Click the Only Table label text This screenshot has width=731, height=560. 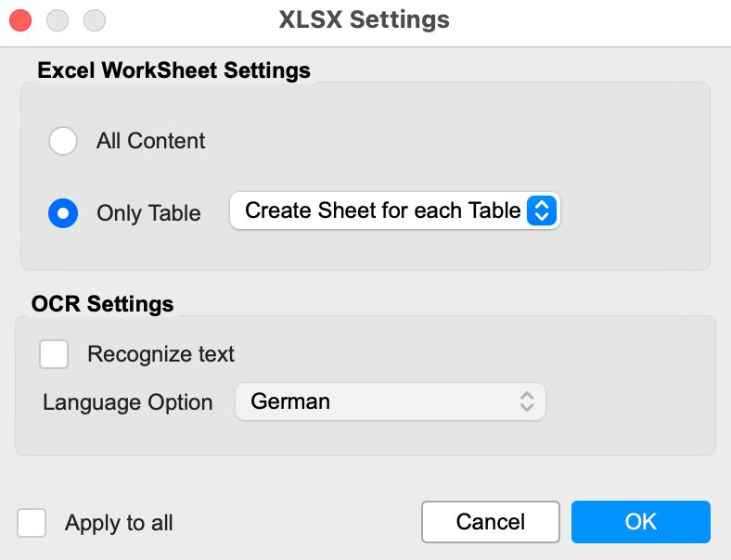148,213
